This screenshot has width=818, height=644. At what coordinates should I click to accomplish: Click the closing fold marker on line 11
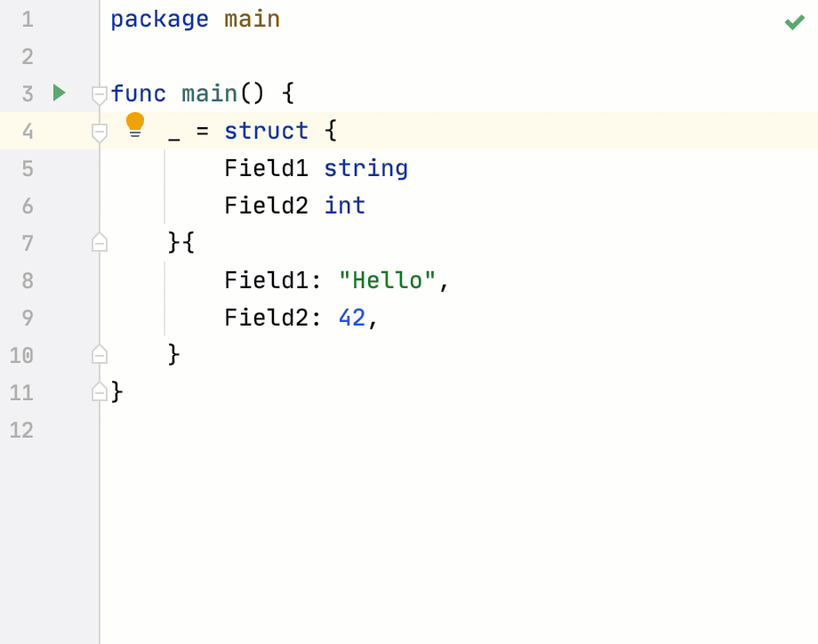tap(98, 392)
